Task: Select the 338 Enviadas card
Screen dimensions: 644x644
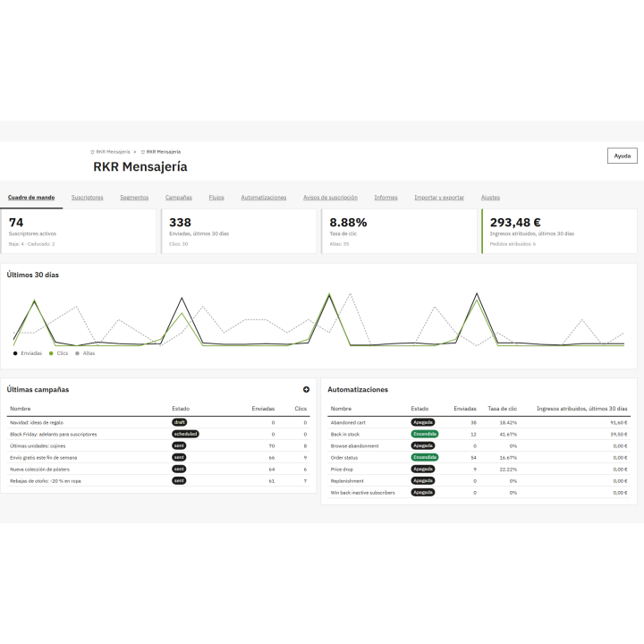Action: coord(239,232)
